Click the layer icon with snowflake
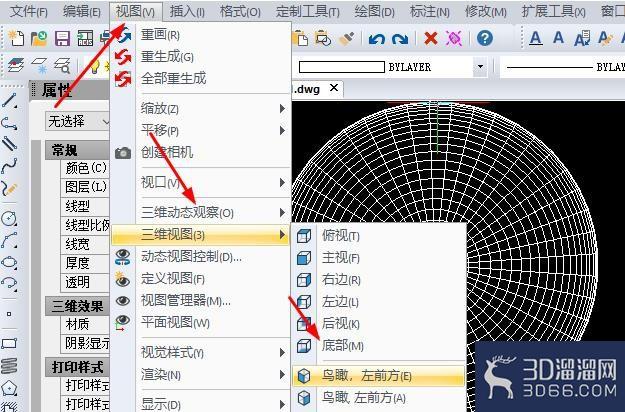 (x=39, y=66)
